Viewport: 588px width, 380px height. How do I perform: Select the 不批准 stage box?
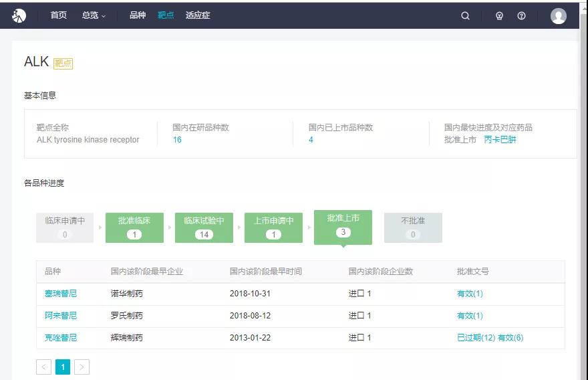coord(413,227)
